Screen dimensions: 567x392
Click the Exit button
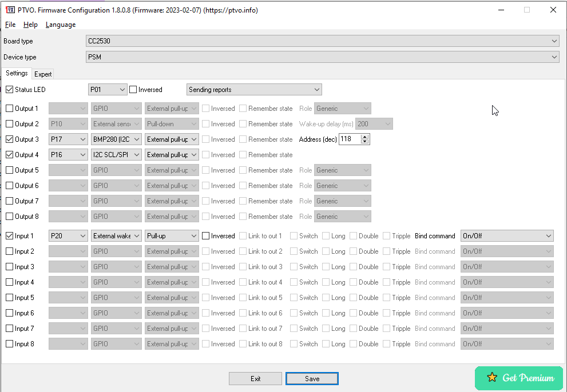255,378
